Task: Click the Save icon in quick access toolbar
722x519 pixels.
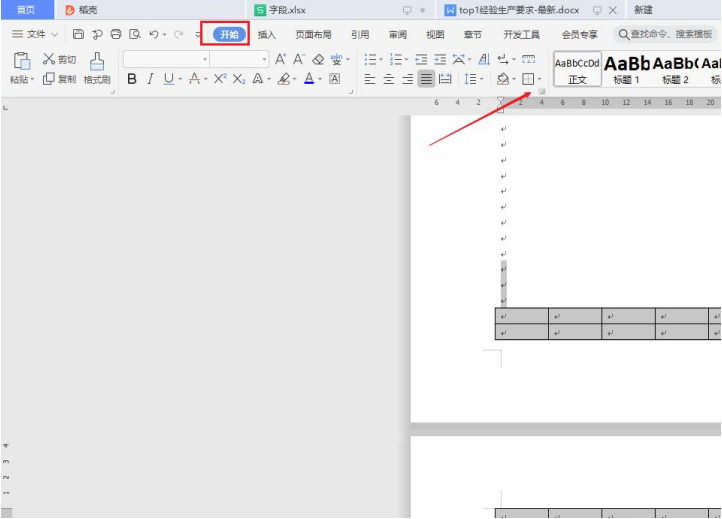Action: click(x=78, y=34)
